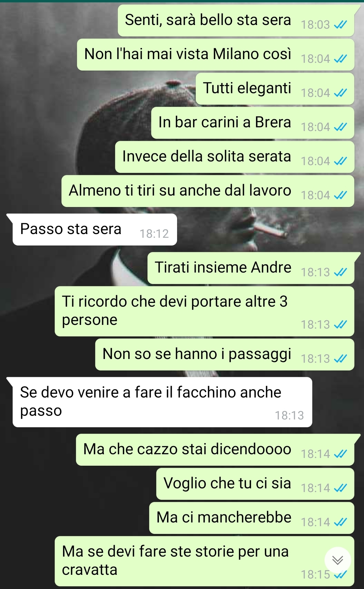Select message 'Ma che cazzo stai dicendoooo'
The image size is (364, 589).
tap(215, 450)
